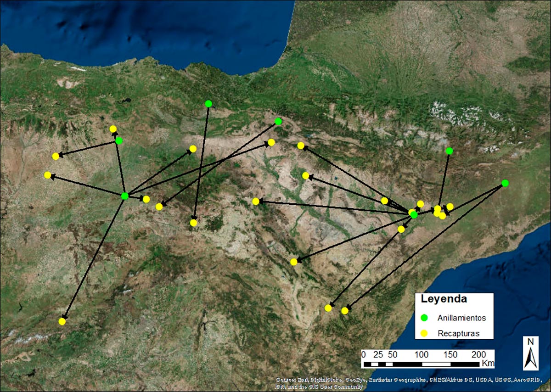The width and height of the screenshot is (551, 392).
Task: Click the north arrow compass icon
Action: pos(531,358)
